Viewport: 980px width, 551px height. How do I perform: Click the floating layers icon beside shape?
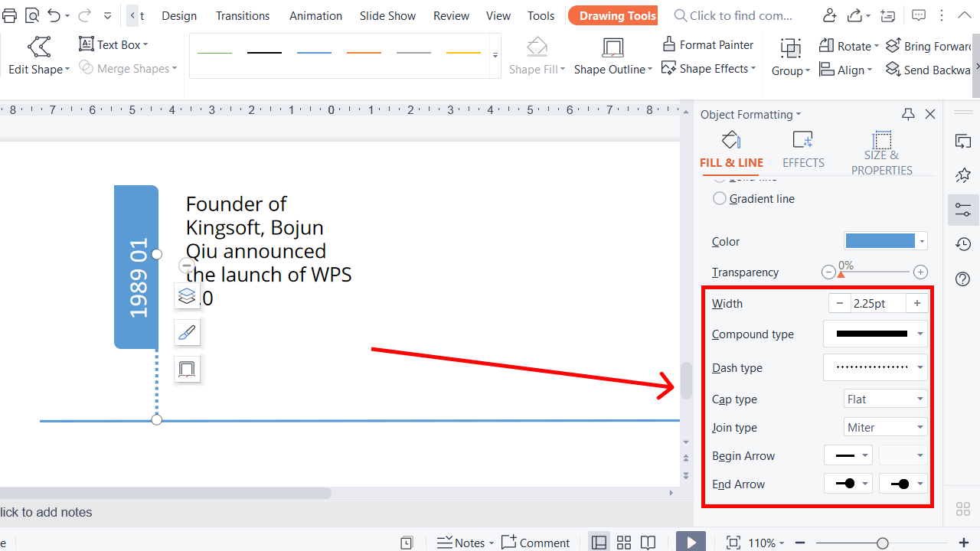[187, 296]
